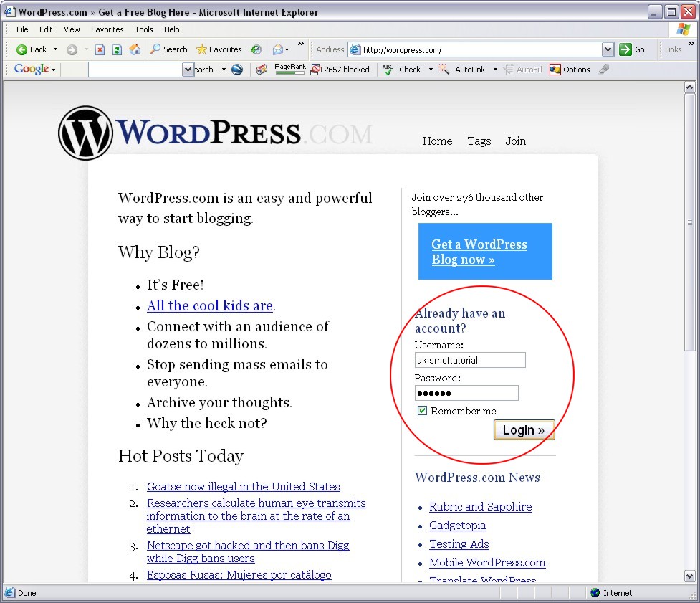Click the Password input field
The image size is (700, 603).
tap(466, 393)
